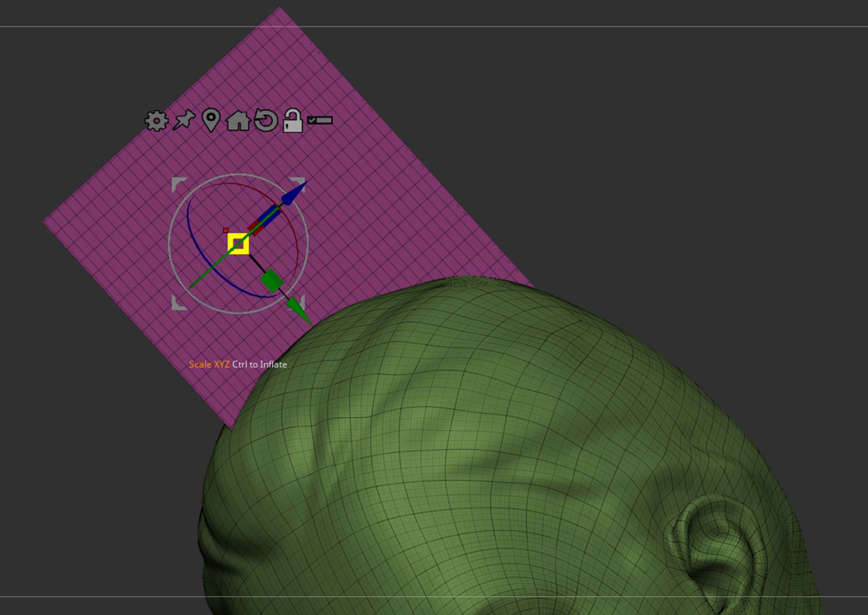Reset mesh orientation with circular arrow icon
The width and height of the screenshot is (868, 615).
pos(265,120)
